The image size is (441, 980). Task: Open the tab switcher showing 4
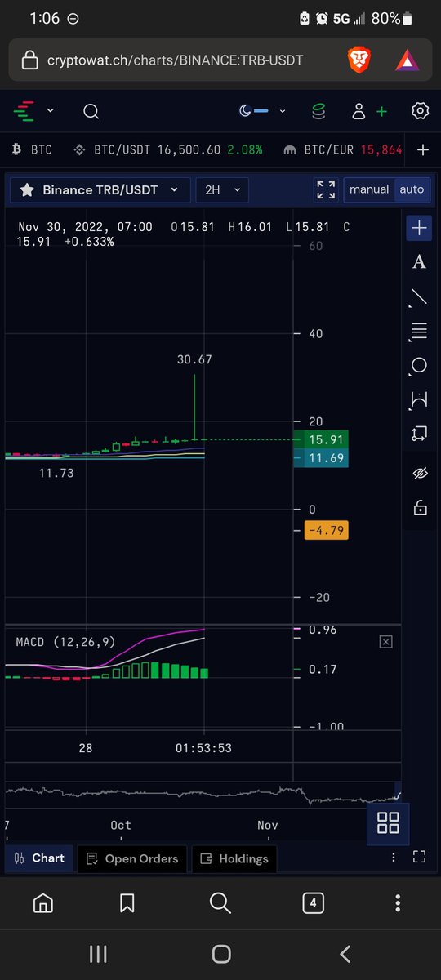tap(313, 903)
